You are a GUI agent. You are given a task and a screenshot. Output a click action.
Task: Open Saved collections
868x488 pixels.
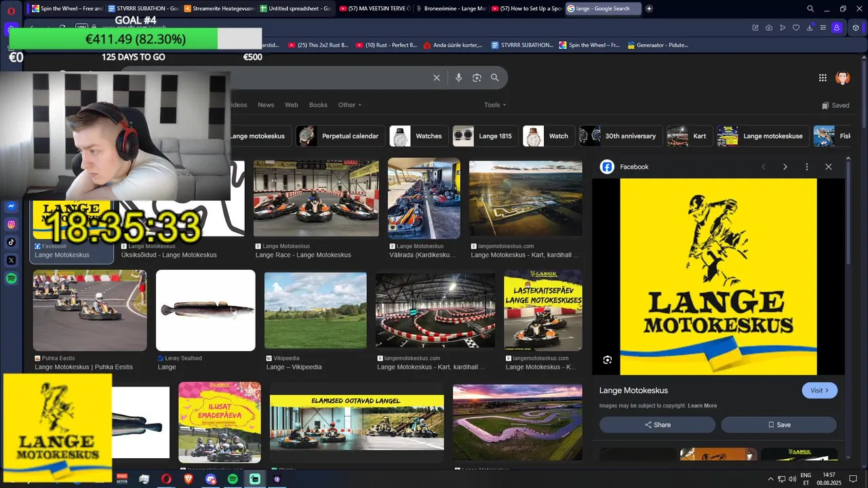pos(835,105)
